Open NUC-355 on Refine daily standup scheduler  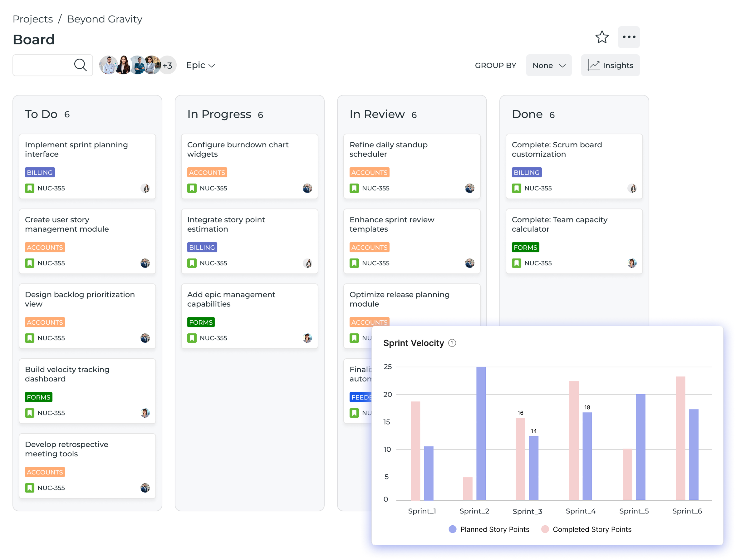pyautogui.click(x=376, y=188)
